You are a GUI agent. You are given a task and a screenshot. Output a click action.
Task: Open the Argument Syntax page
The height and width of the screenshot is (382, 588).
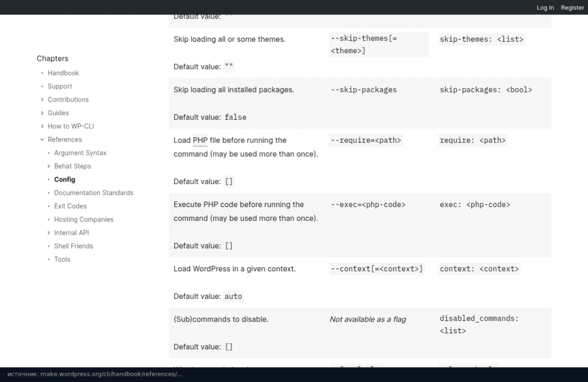(x=80, y=153)
